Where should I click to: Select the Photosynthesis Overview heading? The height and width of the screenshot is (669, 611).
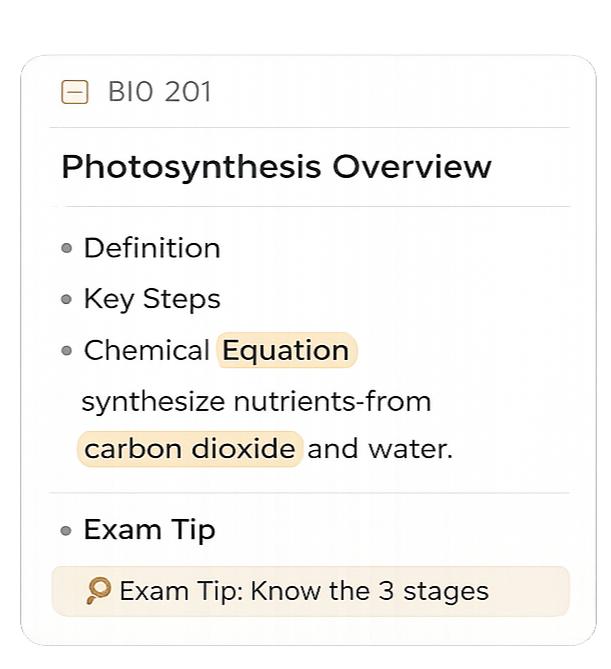(276, 167)
